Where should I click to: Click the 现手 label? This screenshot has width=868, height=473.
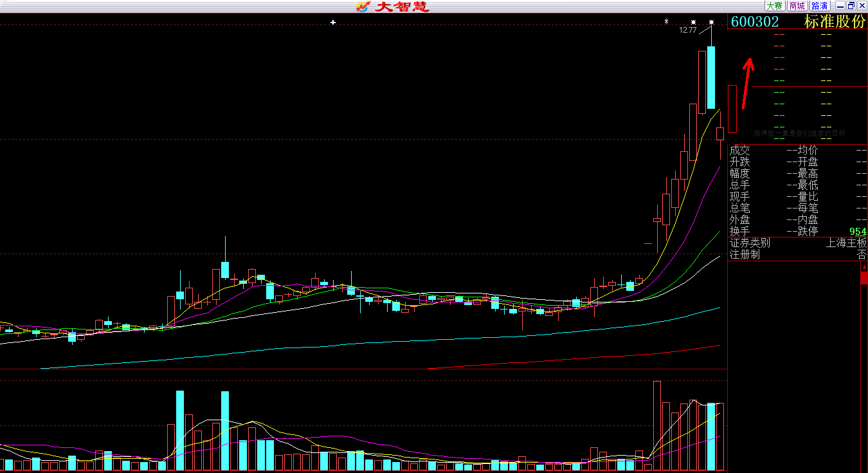coord(740,196)
